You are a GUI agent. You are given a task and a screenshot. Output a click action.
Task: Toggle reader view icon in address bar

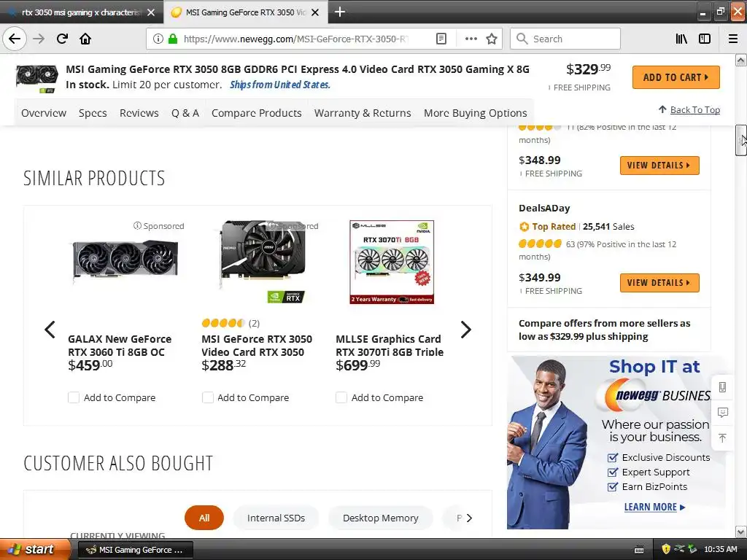[x=441, y=39]
